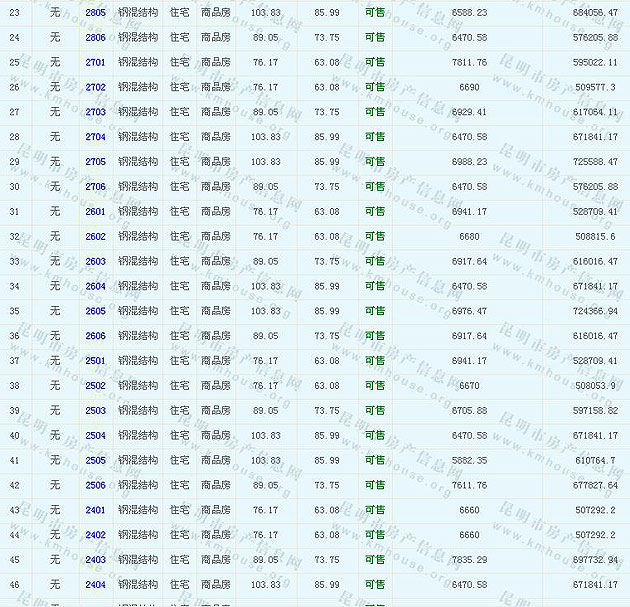Open room 2706 listing

click(95, 187)
